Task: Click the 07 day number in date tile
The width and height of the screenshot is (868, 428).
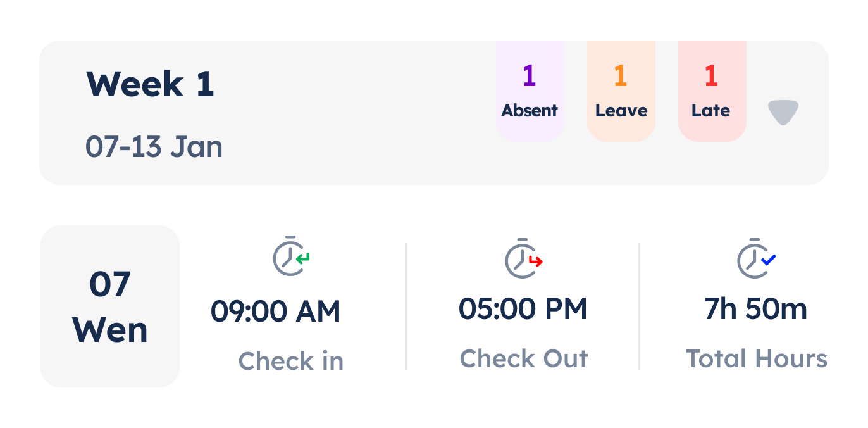Action: [110, 284]
